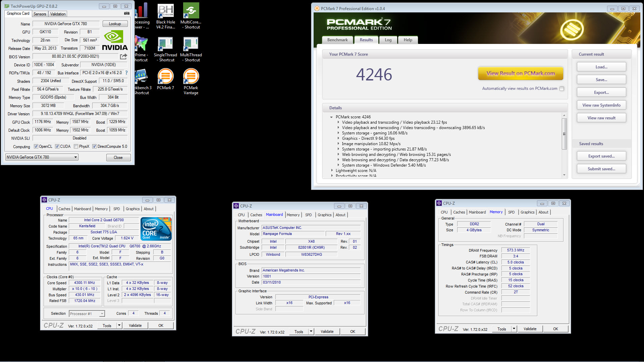The width and height of the screenshot is (644, 362).
Task: Select the PCMark Vantage desktop icon
Action: tap(191, 81)
